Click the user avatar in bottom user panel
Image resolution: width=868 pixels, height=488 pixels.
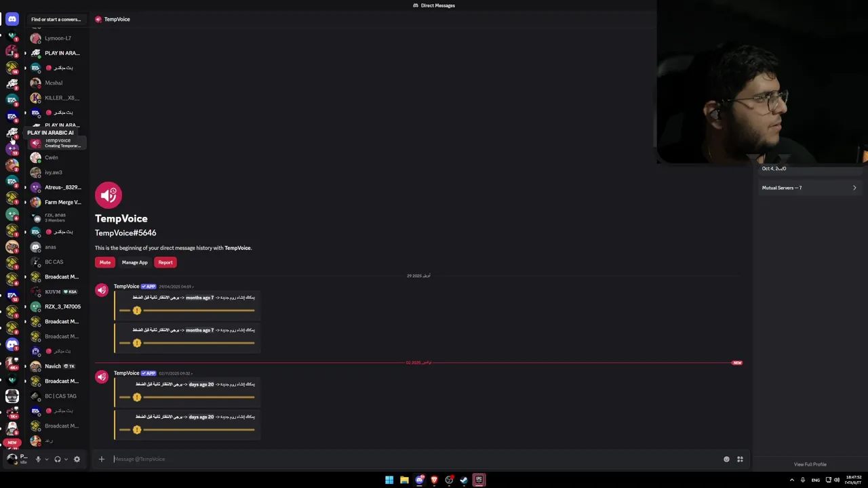coord(12,459)
